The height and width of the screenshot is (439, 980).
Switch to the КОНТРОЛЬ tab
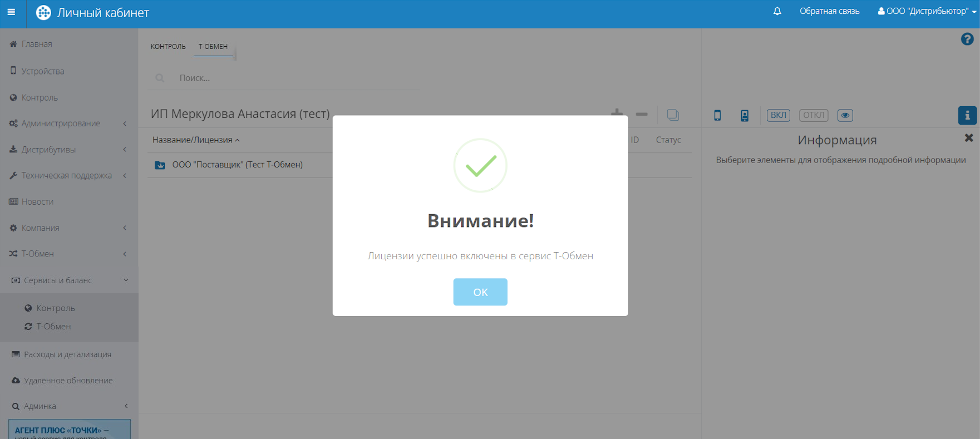point(168,47)
